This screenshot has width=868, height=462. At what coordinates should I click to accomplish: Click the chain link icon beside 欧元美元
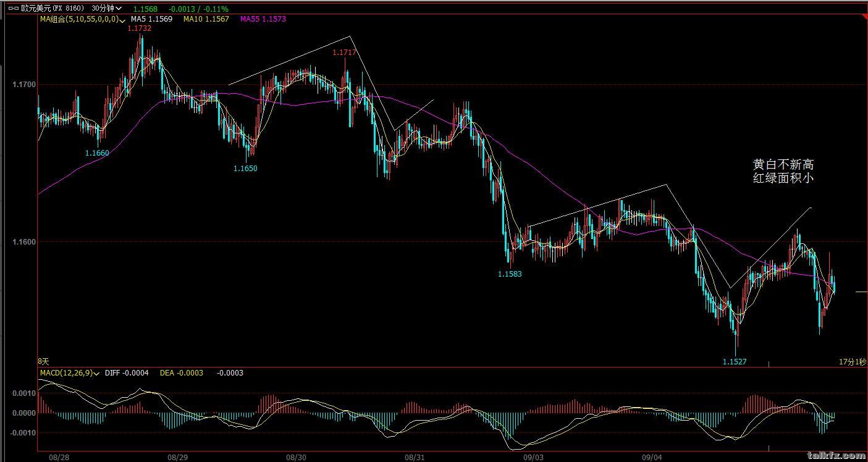point(14,9)
